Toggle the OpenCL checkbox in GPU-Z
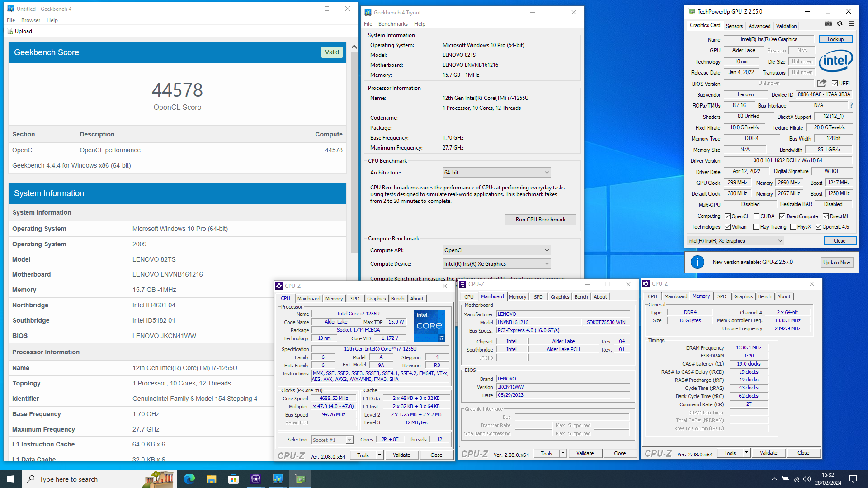This screenshot has height=488, width=868. pyautogui.click(x=727, y=216)
